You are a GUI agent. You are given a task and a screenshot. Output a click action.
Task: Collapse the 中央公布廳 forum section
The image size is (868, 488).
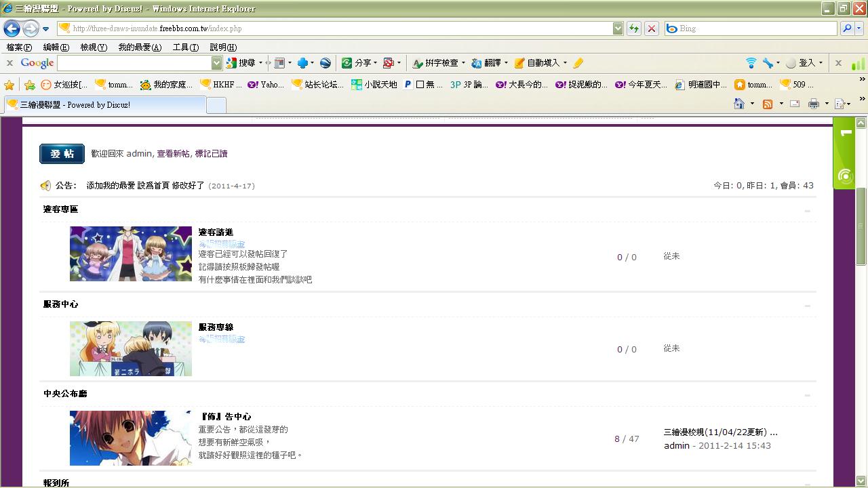click(x=807, y=395)
